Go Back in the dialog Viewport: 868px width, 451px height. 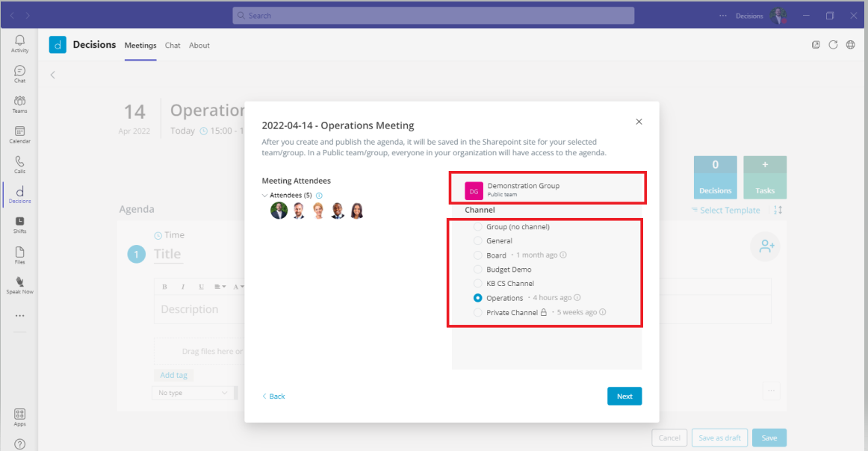tap(273, 396)
